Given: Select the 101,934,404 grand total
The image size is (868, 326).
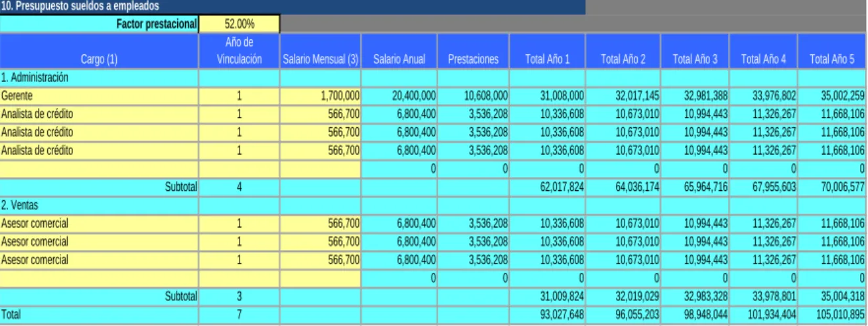Looking at the screenshot, I should [763, 314].
